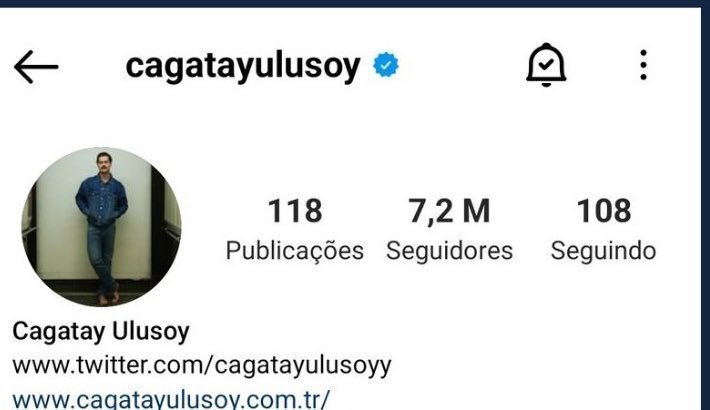Tap the 118 posts count
Screen dimensions: 710x410
(x=295, y=211)
